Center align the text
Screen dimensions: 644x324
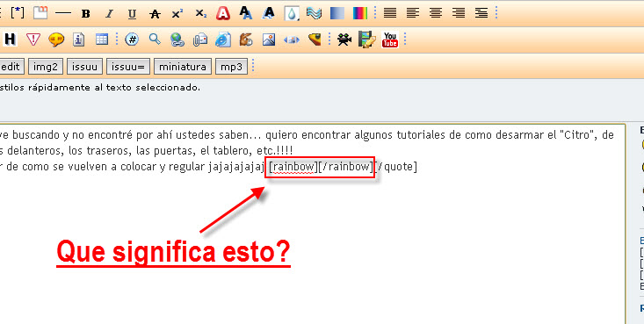(436, 13)
